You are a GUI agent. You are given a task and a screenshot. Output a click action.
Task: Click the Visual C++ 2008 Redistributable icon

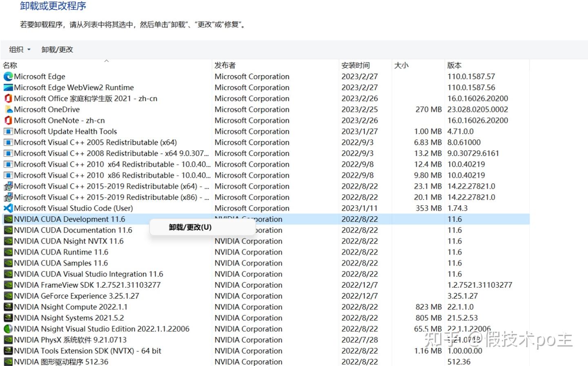coord(8,153)
